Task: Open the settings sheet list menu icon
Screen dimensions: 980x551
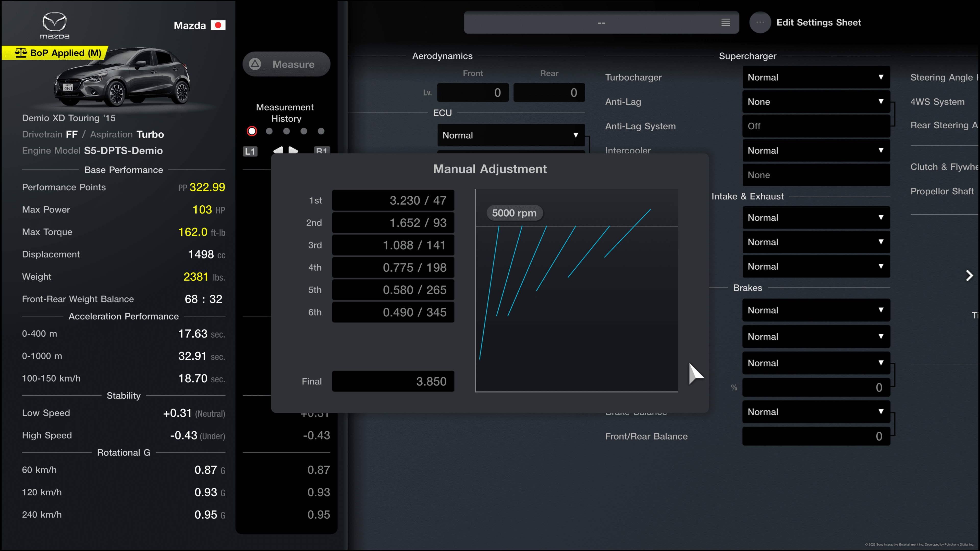Action: pos(726,22)
